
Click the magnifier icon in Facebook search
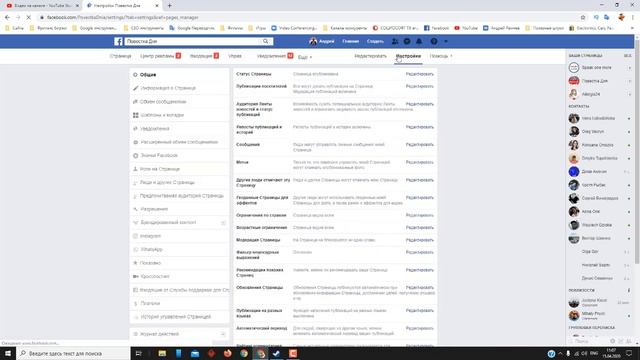point(266,41)
